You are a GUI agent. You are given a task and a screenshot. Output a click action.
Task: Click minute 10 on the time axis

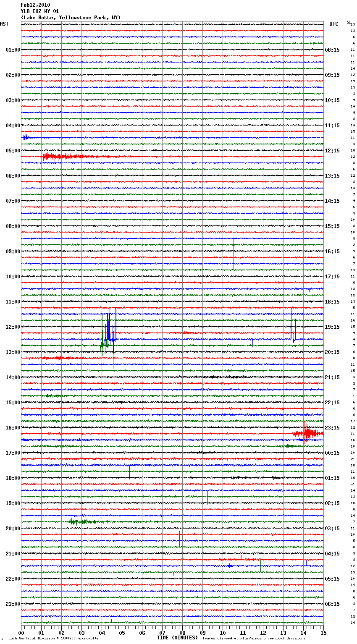tap(223, 633)
